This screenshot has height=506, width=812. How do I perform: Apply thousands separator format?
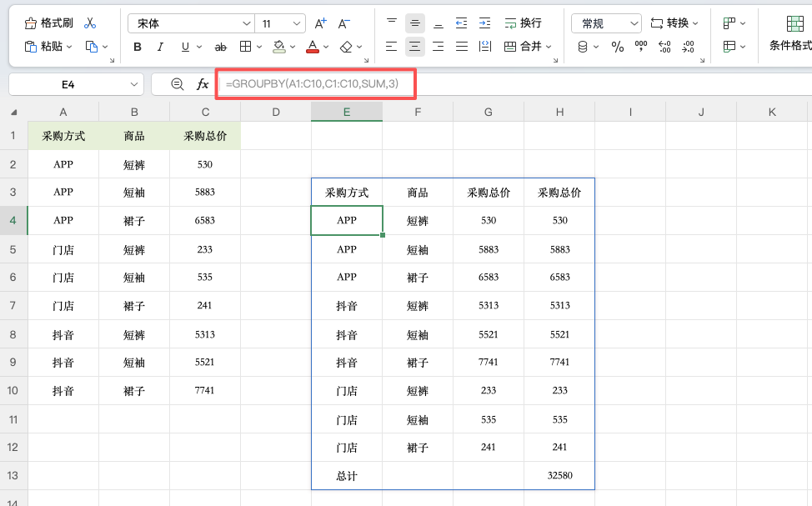tap(641, 48)
